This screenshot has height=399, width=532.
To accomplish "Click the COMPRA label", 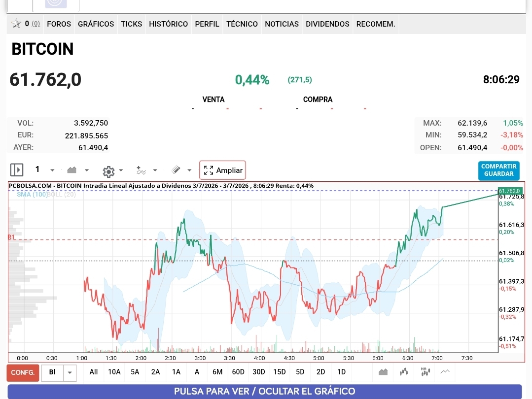I will click(318, 100).
